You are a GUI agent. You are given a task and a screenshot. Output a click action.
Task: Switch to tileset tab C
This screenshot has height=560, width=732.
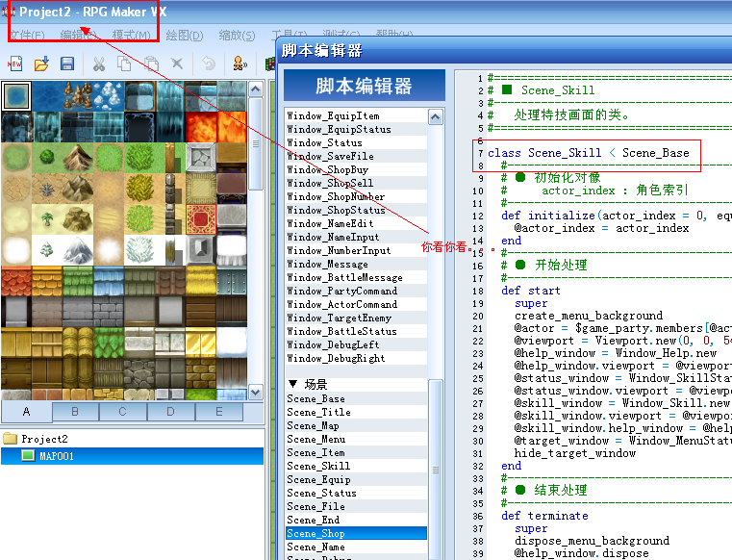point(123,412)
